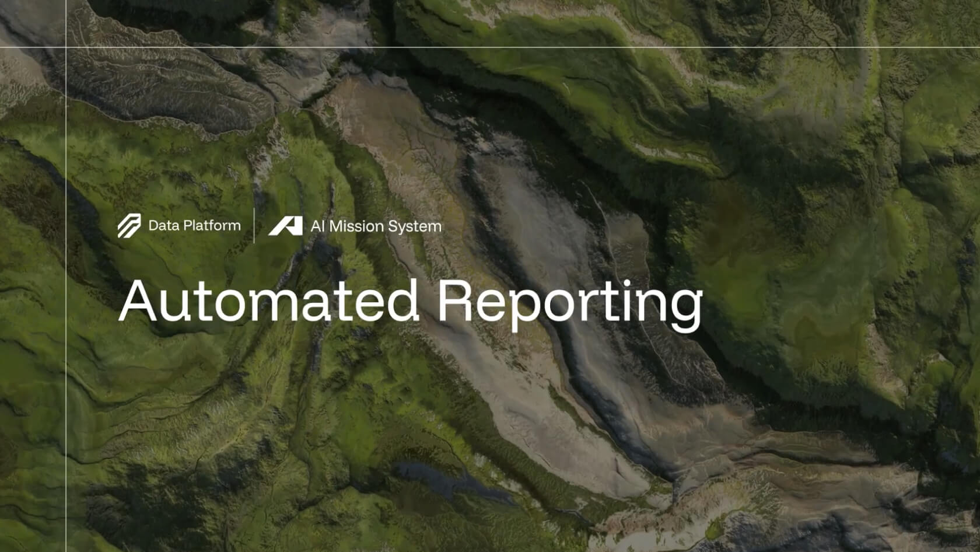Click the AI Mission System "A" logo

285,226
